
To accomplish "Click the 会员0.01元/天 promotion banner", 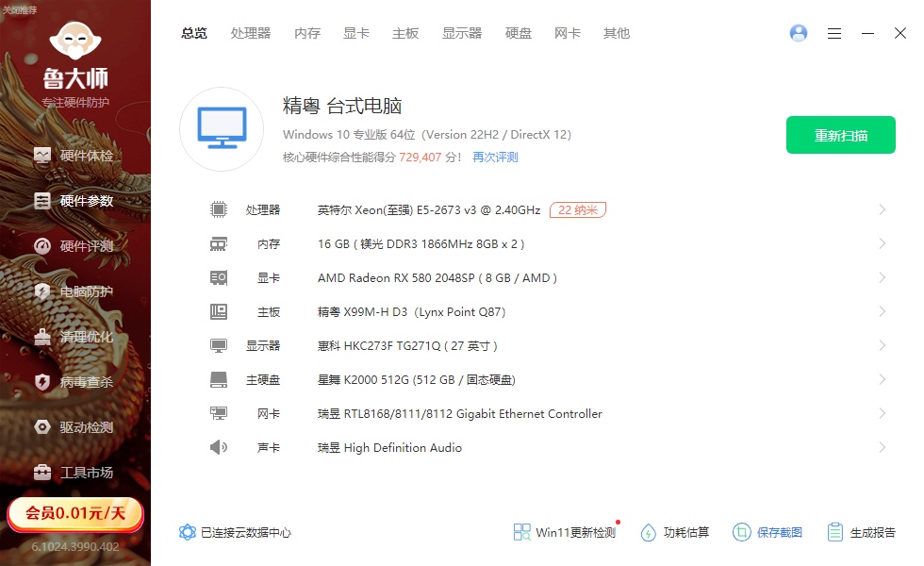I will coord(75,513).
